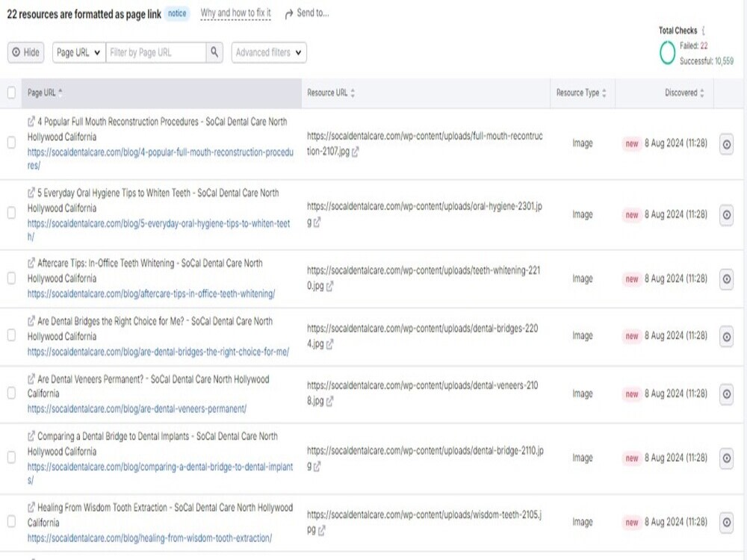Click Image cell in the oral-hygiene row
Screen dimensions: 747x560
click(x=582, y=214)
